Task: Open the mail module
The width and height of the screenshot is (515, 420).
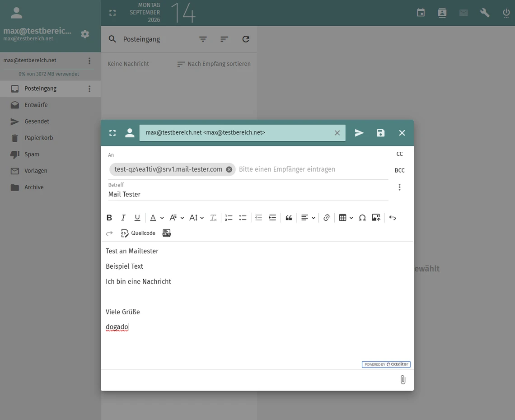Action: click(463, 13)
